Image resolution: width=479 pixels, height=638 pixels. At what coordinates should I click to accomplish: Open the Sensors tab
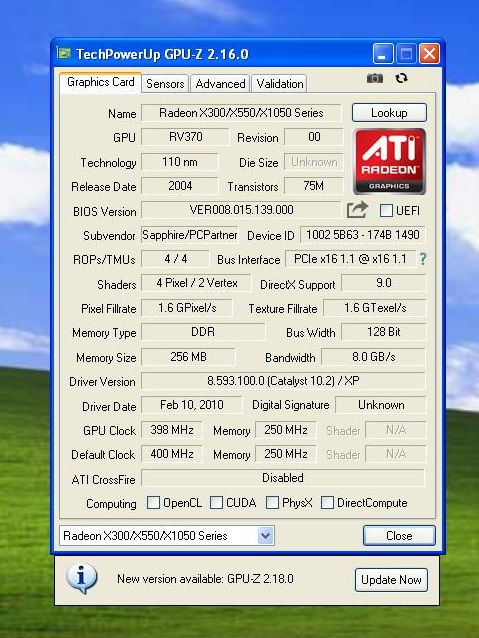165,84
